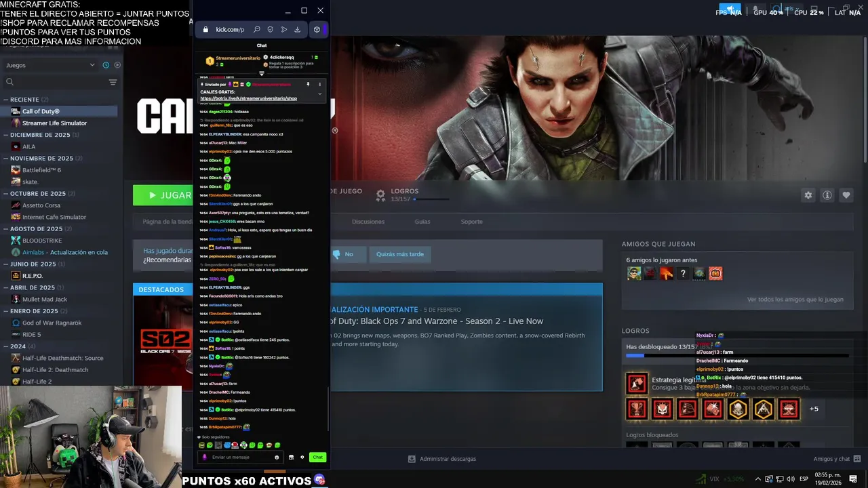This screenshot has height=488, width=868.
Task: Expand the leaderboard collapse arrow under top gifters
Action: click(262, 73)
